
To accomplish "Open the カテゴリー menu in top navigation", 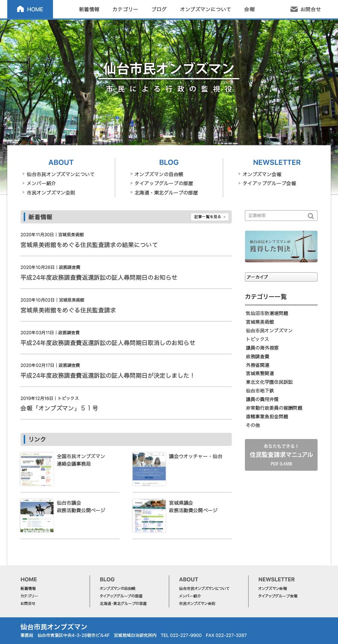I will (x=125, y=9).
